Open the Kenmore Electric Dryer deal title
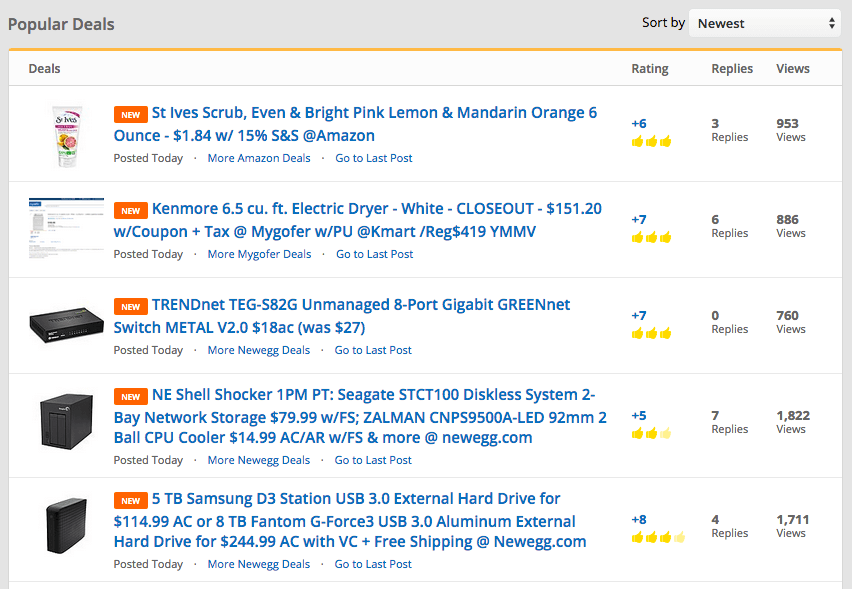This screenshot has height=589, width=852. click(358, 220)
